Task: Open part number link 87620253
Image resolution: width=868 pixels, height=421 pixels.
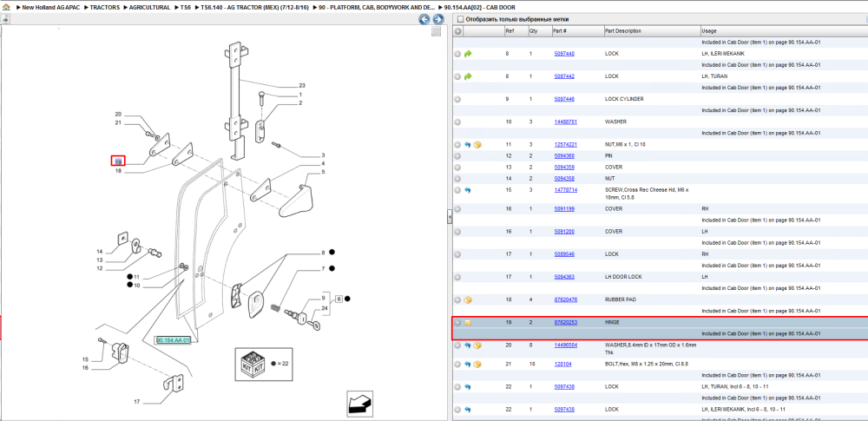Action: [x=566, y=322]
